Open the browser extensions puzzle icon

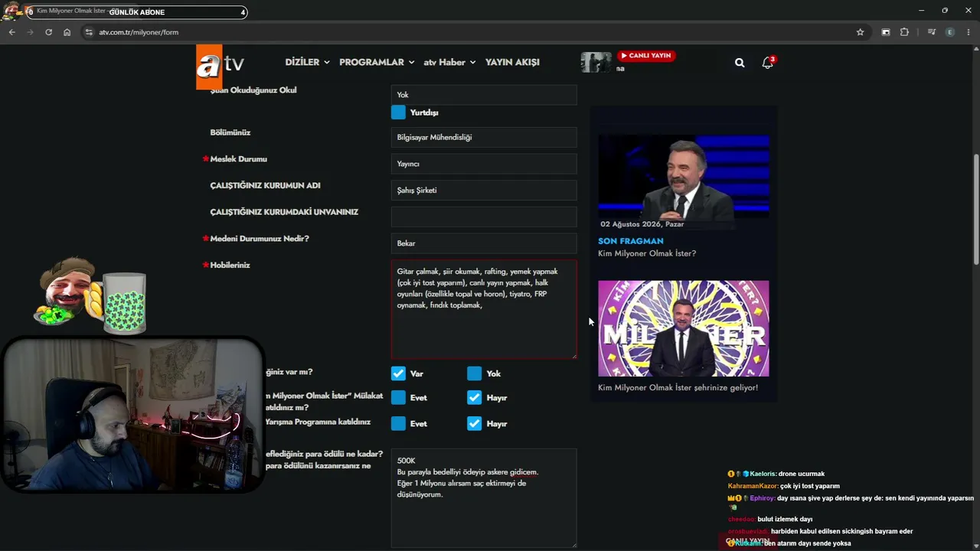point(904,32)
